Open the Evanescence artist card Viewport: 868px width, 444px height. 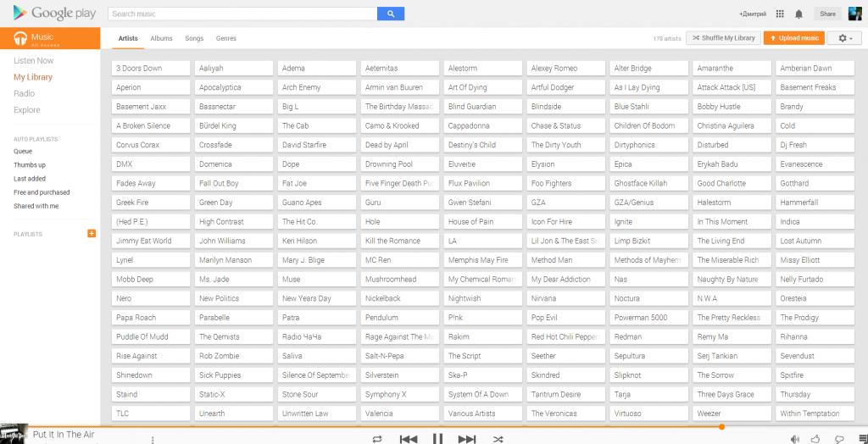[815, 164]
